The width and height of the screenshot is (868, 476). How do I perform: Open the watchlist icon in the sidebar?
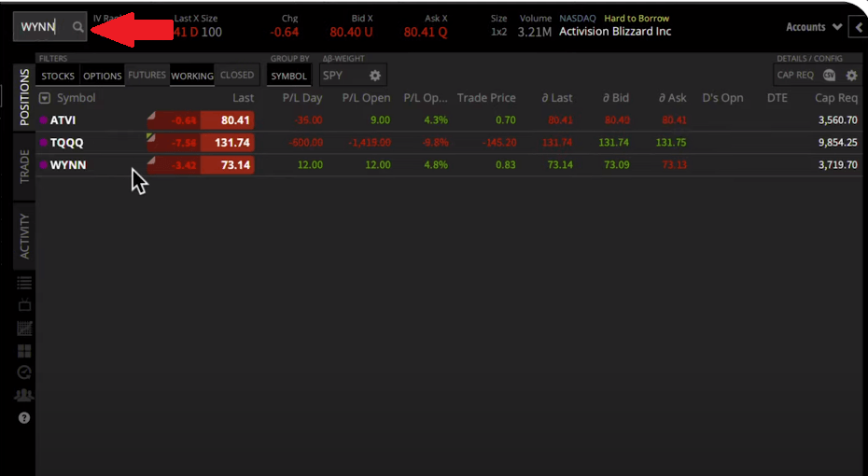click(x=24, y=282)
